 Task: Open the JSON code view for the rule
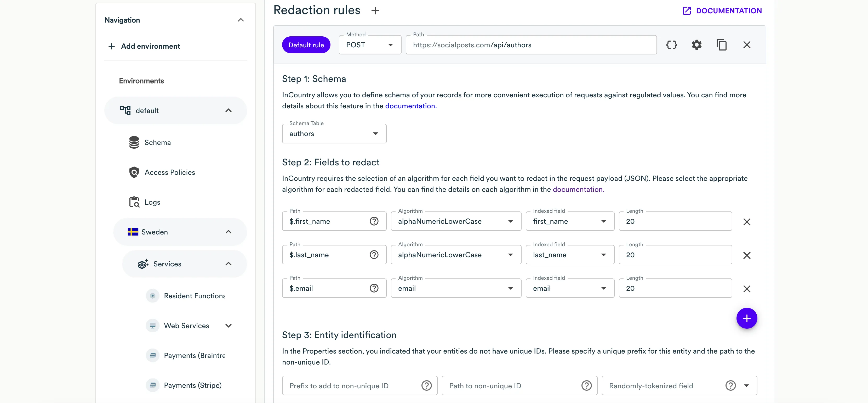point(672,44)
